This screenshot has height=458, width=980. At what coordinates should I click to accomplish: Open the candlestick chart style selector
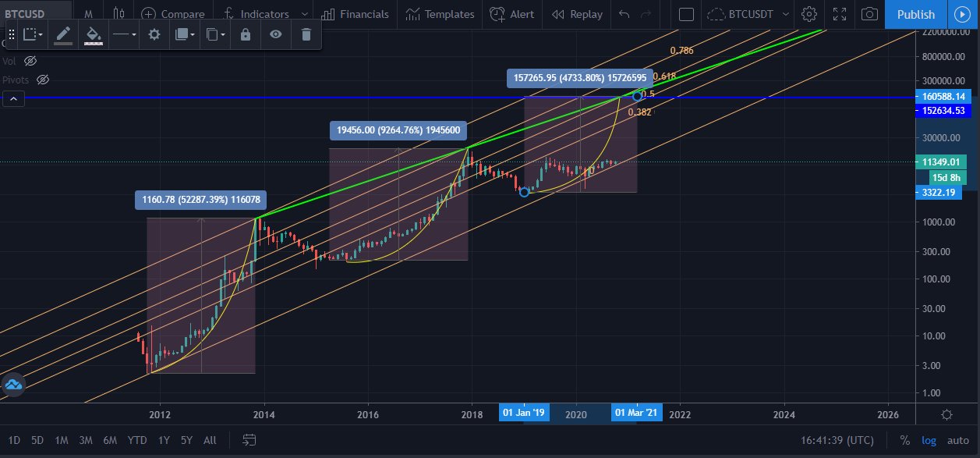coord(119,14)
